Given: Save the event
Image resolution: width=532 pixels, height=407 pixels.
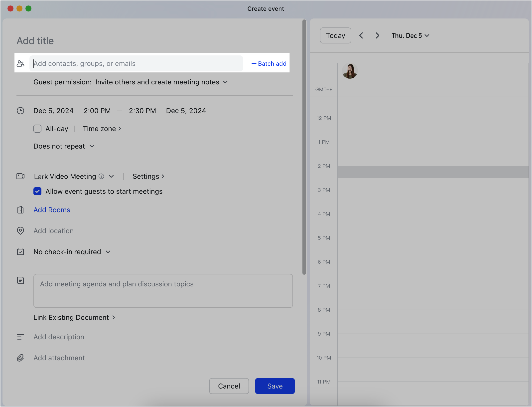Looking at the screenshot, I should coord(274,386).
